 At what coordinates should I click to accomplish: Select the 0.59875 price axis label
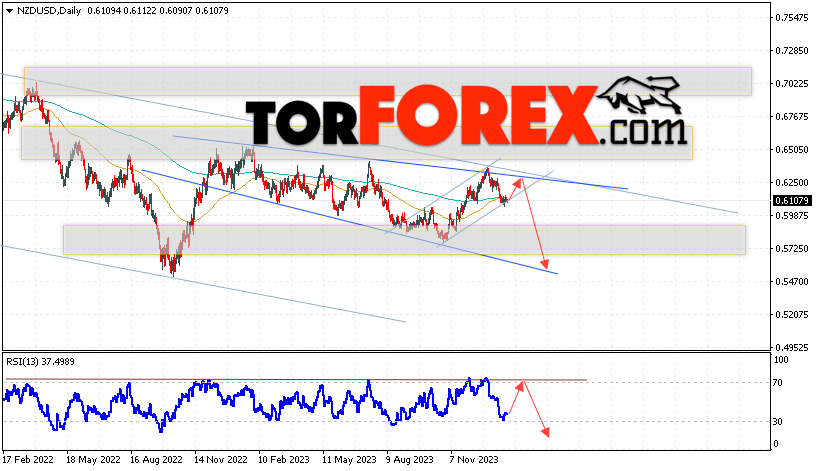click(792, 215)
